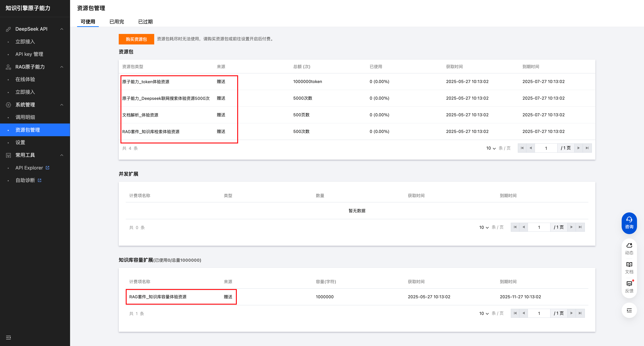Click the 购买资源包 button
Viewport: 644px width, 346px height.
136,39
